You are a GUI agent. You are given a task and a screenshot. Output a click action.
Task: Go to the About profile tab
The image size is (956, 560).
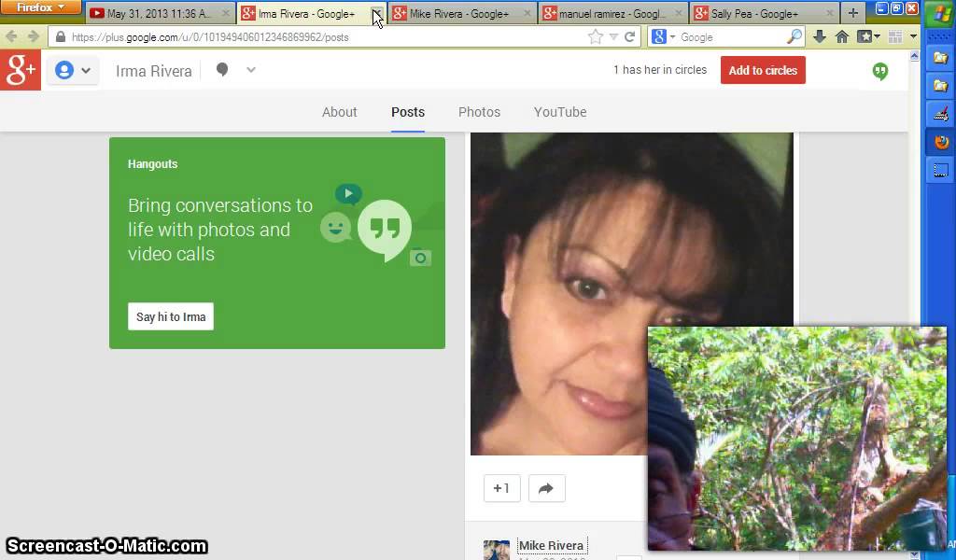point(339,112)
